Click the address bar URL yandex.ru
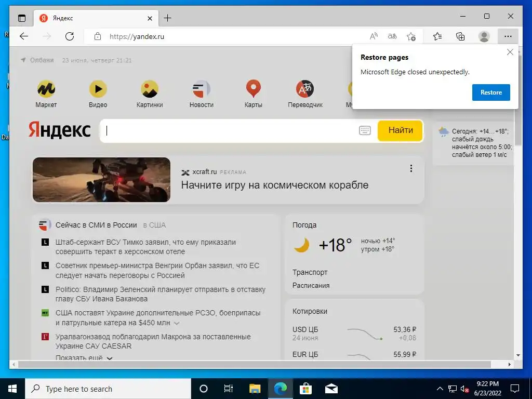Image resolution: width=532 pixels, height=399 pixels. point(137,36)
